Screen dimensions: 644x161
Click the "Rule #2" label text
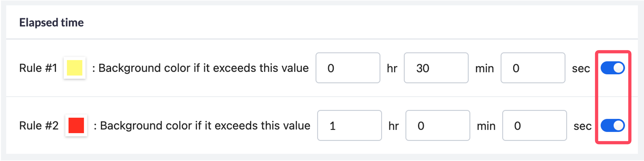click(39, 126)
